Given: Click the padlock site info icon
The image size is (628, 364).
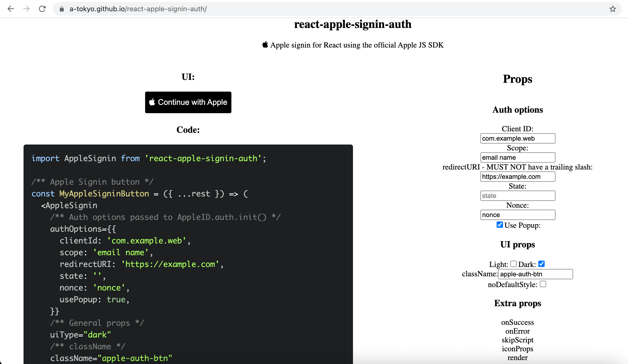Looking at the screenshot, I should click(x=62, y=9).
